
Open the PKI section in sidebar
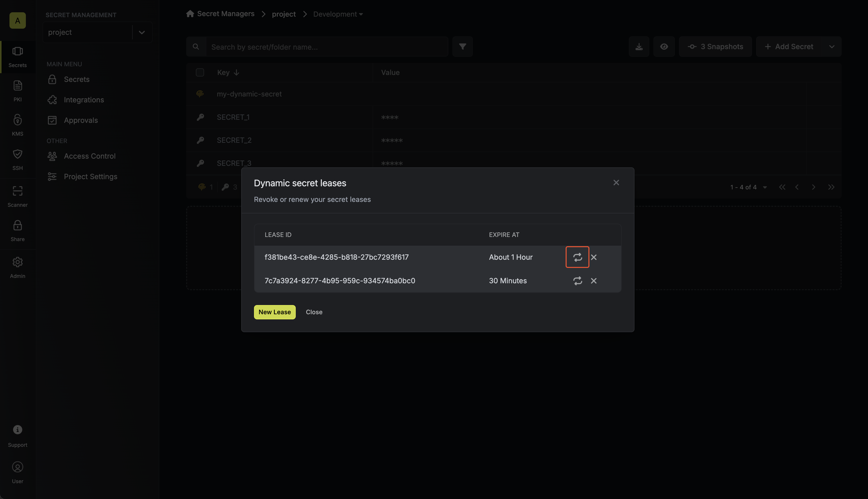pos(17,91)
